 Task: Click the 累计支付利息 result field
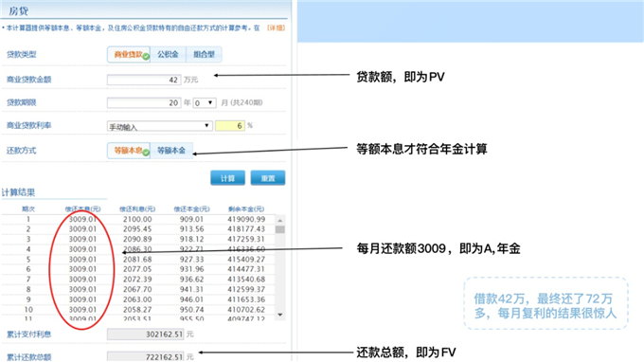point(146,335)
